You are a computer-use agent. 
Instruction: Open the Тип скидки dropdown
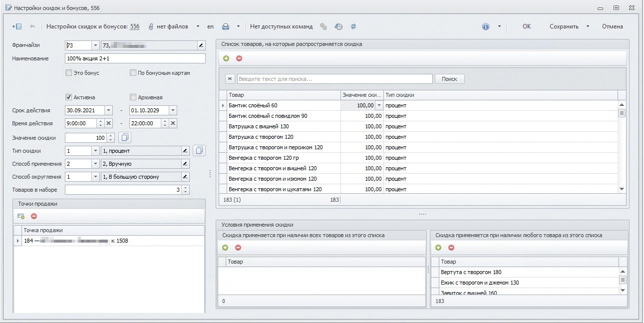[x=95, y=150]
